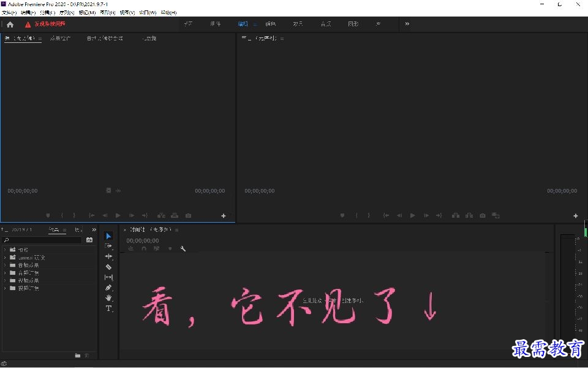
Task: Toggle timeline Snap magnet
Action: point(144,248)
